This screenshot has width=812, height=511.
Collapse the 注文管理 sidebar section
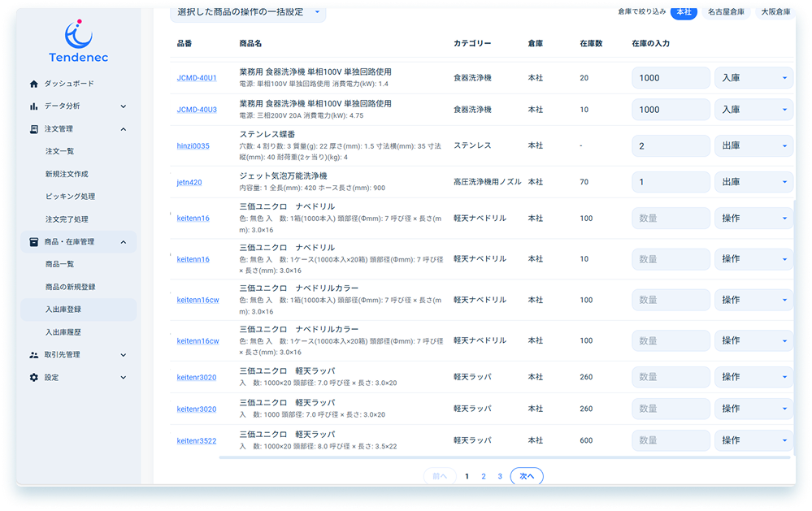pos(124,129)
